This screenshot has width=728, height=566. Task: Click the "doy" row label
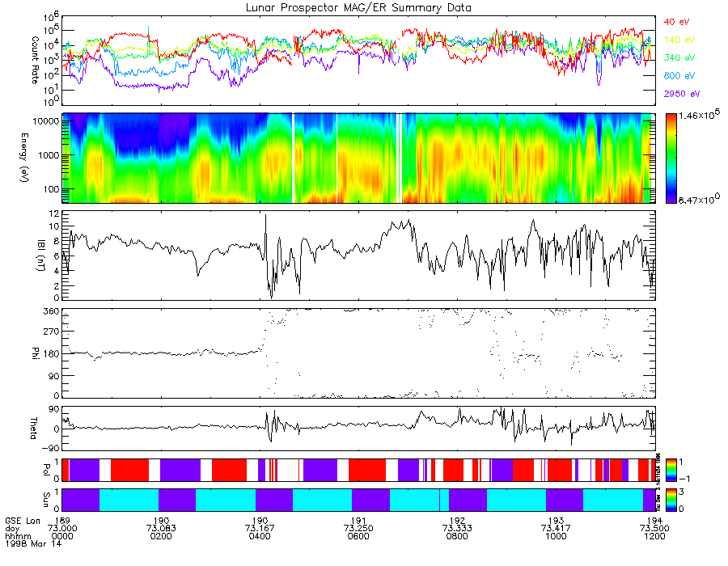click(11, 529)
